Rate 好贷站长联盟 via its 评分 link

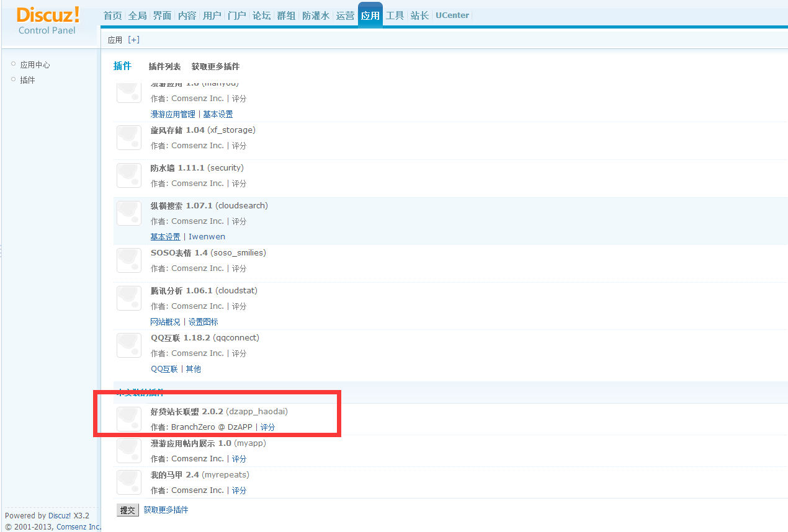pos(267,427)
